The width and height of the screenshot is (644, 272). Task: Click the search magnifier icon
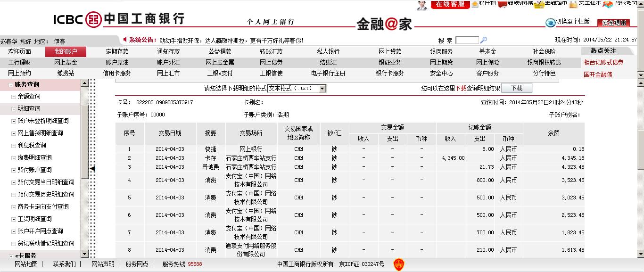483,41
